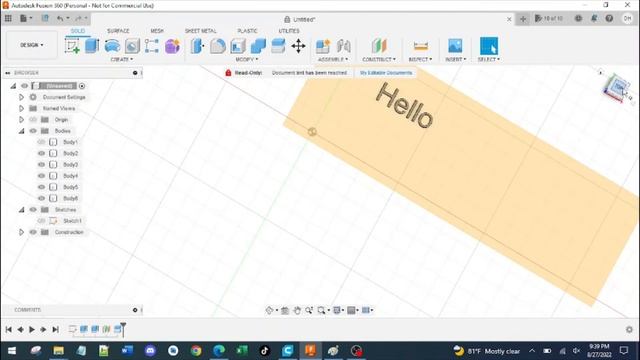This screenshot has height=360, width=640.
Task: Play the timeline
Action: click(x=32, y=329)
